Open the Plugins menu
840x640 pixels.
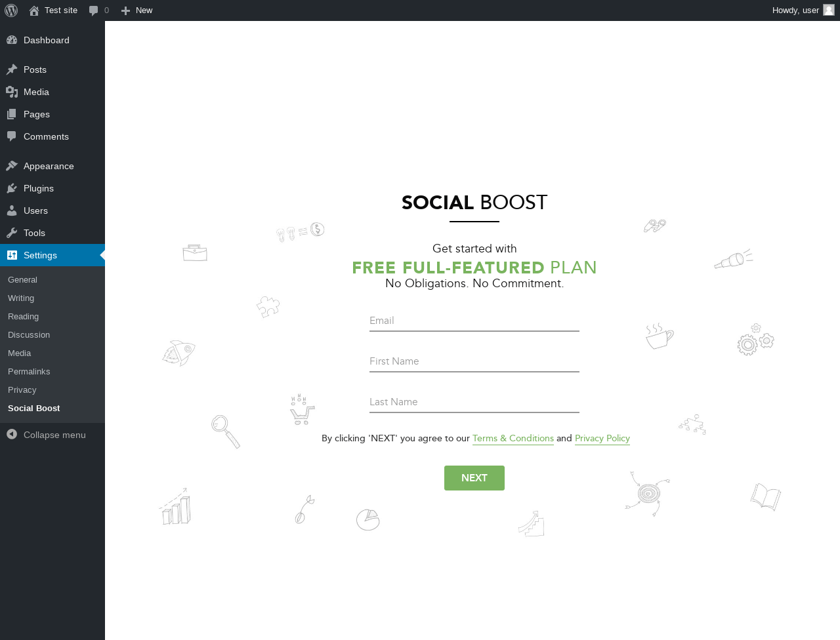coord(52,188)
